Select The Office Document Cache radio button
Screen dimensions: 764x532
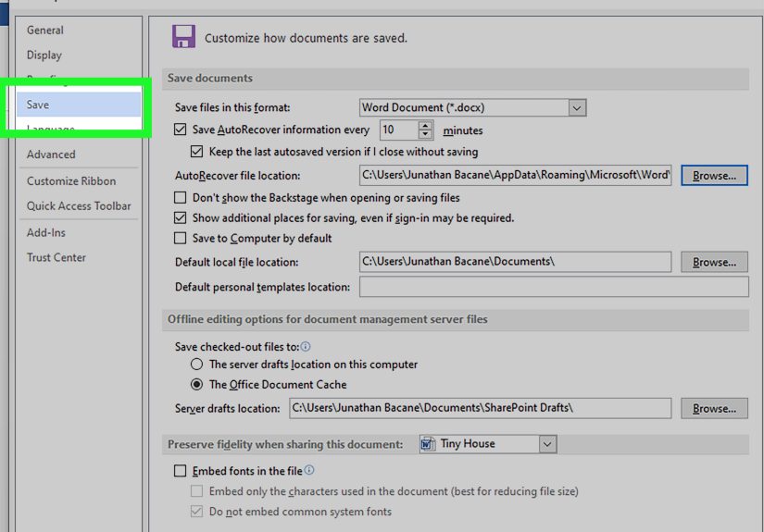click(197, 385)
